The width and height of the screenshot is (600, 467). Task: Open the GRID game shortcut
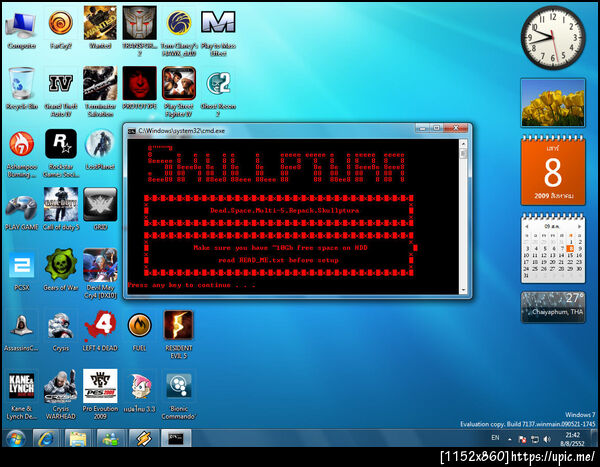(100, 210)
